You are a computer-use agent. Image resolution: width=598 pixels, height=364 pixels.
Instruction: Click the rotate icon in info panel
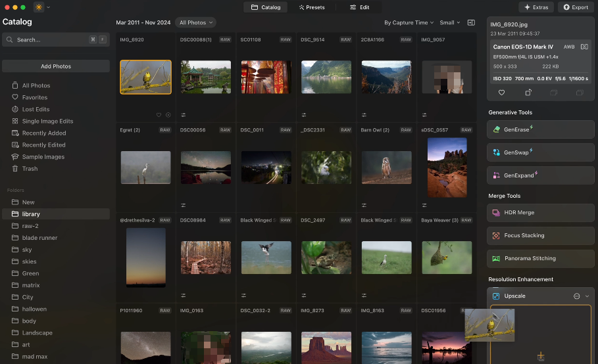(528, 93)
